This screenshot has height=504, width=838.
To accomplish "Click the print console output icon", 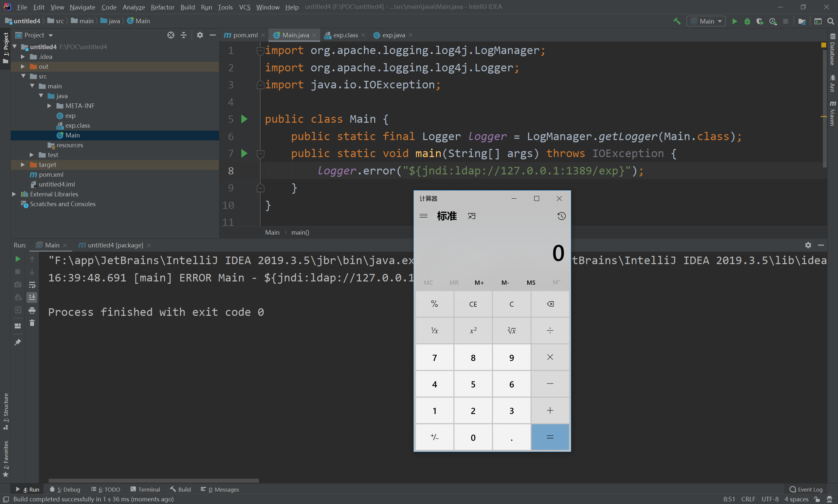I will (32, 310).
